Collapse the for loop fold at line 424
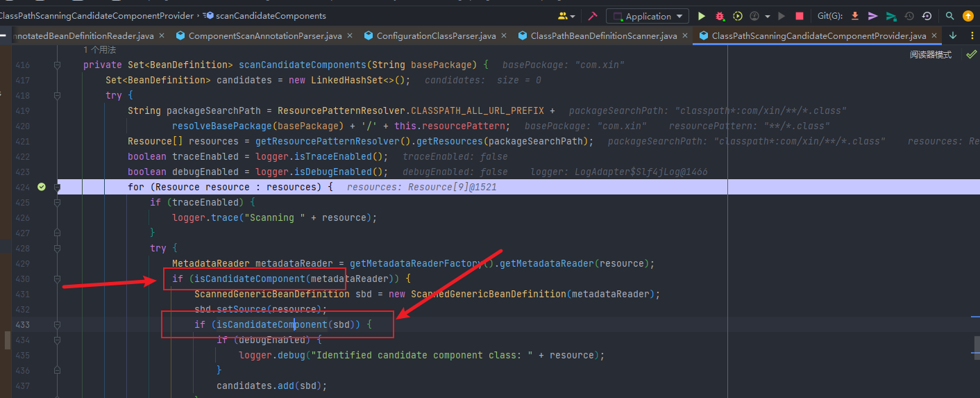 [x=58, y=187]
